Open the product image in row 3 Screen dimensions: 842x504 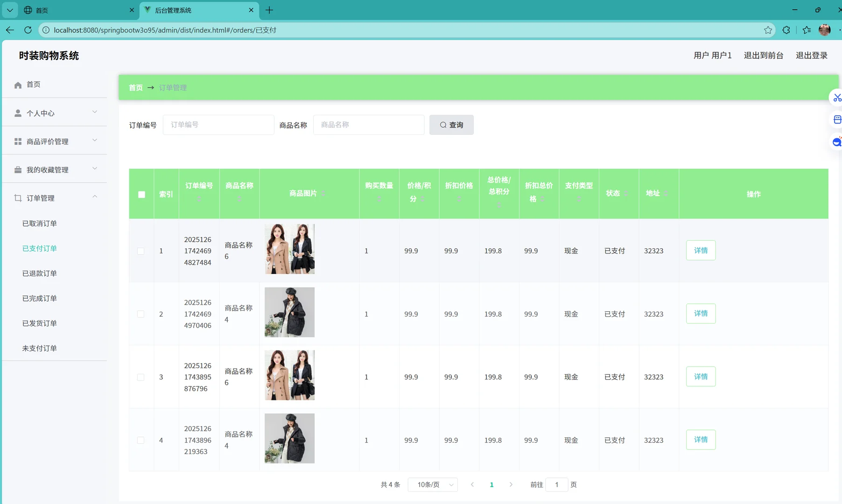pos(289,375)
